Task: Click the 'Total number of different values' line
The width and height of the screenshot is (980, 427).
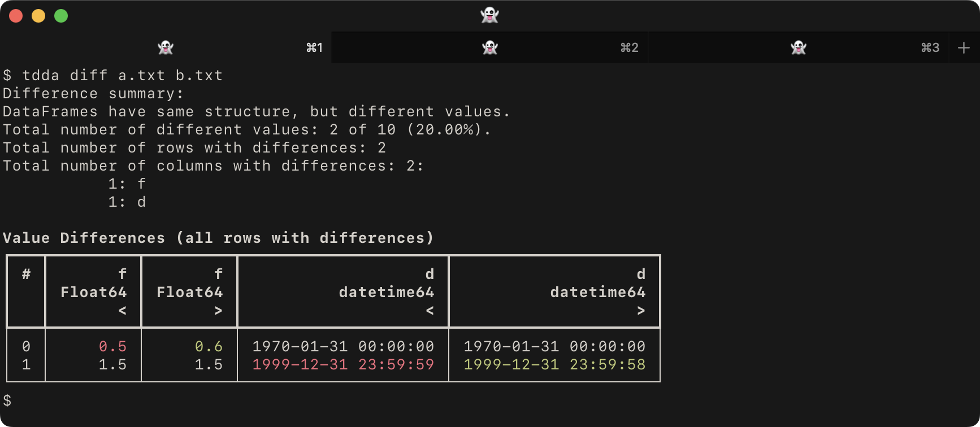Action: tap(247, 129)
